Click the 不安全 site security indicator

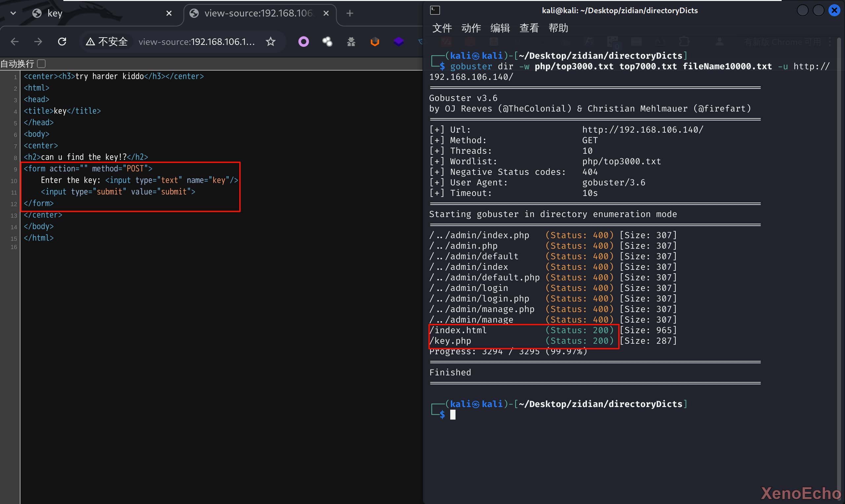107,42
